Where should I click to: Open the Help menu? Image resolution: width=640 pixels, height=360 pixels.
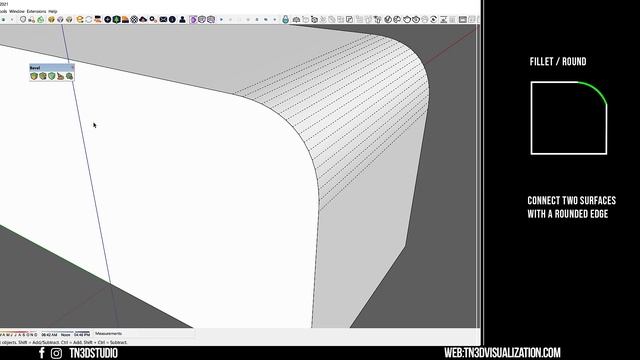click(53, 11)
